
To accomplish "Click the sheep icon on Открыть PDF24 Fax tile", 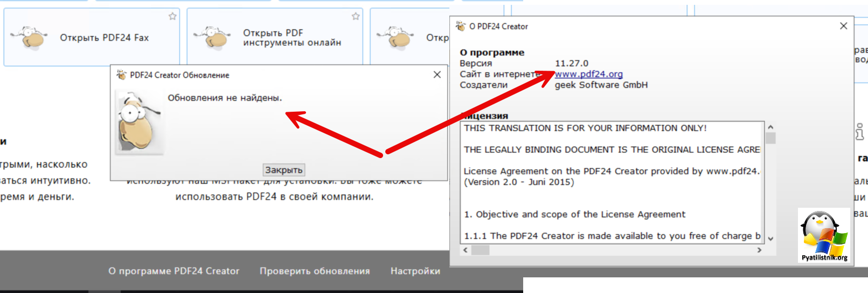I will pyautogui.click(x=29, y=37).
